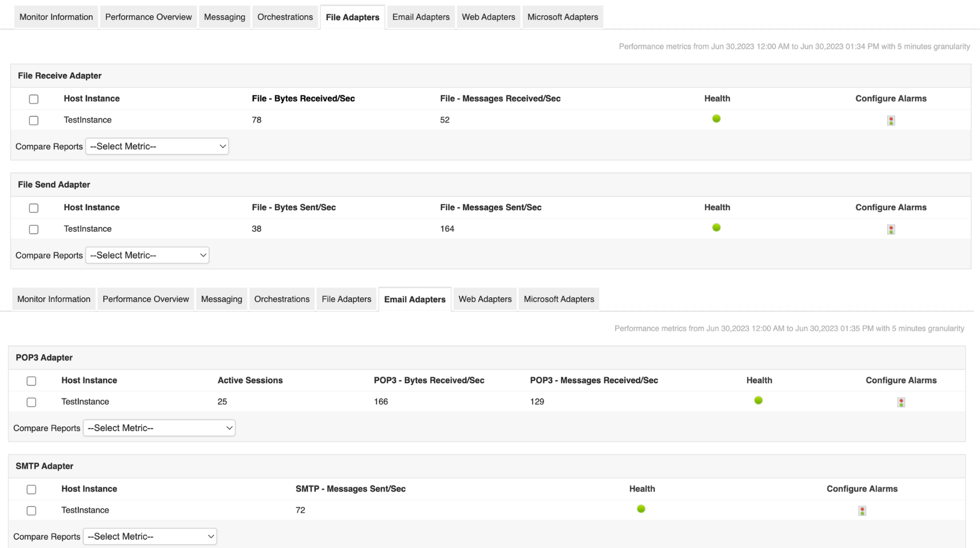Screen dimensions: 980x548
Task: Click File Receive Adapter green health indicator
Action: (x=716, y=118)
